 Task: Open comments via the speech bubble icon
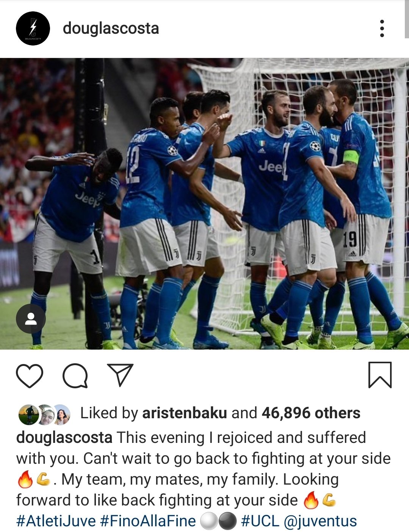(x=75, y=375)
